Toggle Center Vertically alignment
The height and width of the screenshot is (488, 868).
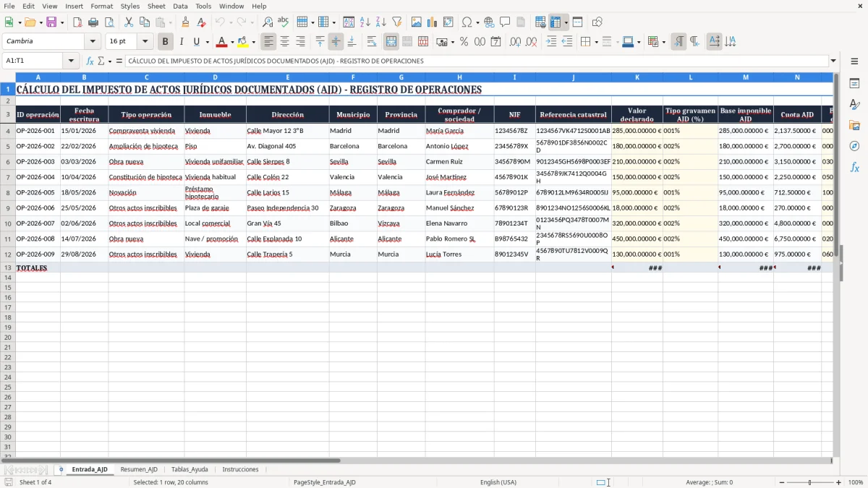(x=336, y=42)
